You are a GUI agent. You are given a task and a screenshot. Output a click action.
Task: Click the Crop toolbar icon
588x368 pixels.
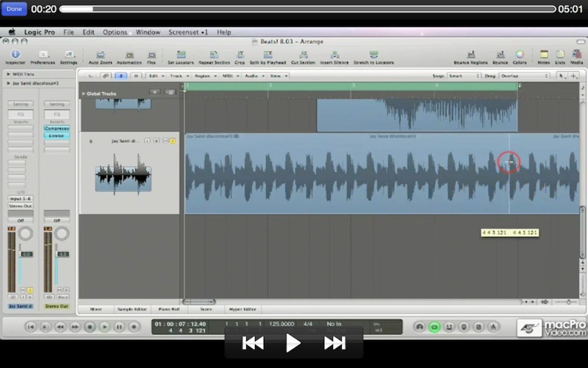click(x=240, y=54)
